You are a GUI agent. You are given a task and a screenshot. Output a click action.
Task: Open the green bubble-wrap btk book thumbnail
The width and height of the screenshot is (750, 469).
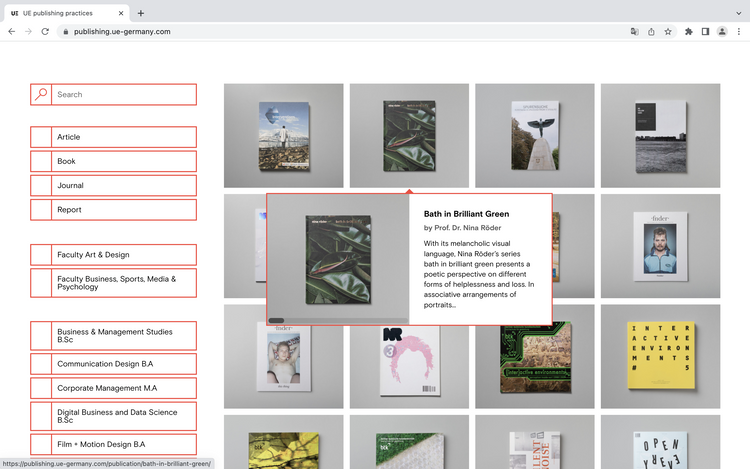pos(409,442)
